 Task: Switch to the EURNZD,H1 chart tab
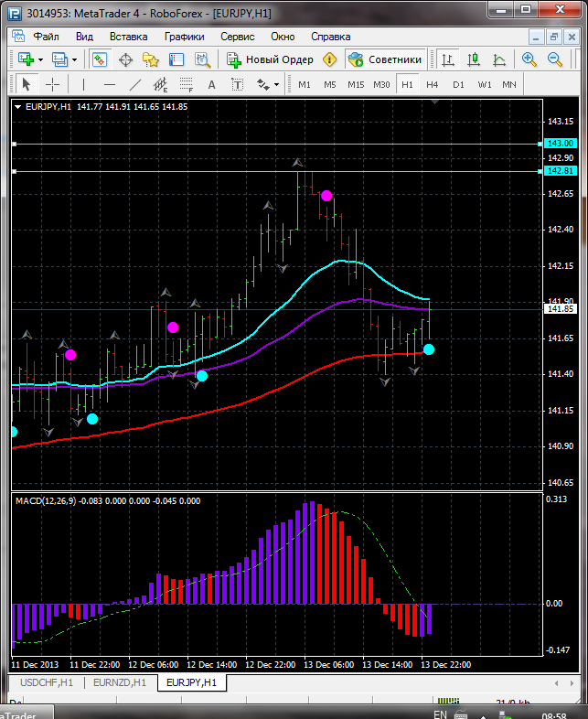point(120,682)
